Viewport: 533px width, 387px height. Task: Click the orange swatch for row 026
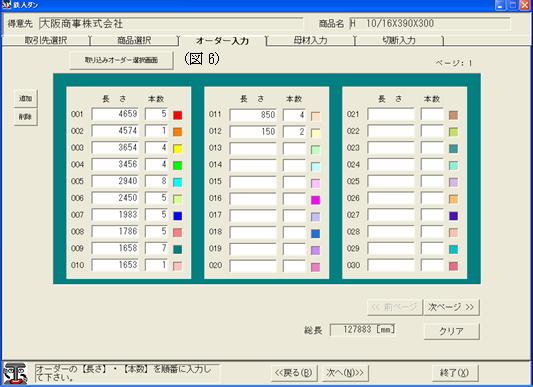tap(453, 199)
